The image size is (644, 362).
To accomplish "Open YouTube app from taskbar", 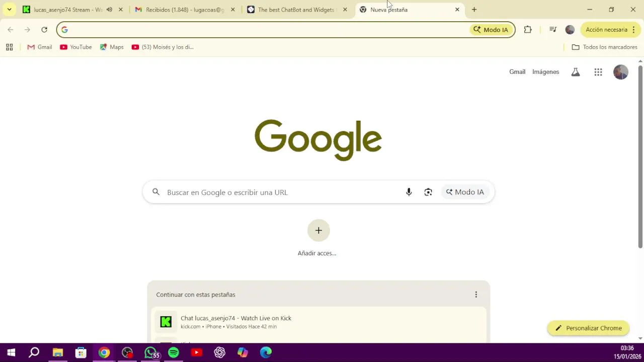I will coord(197,352).
